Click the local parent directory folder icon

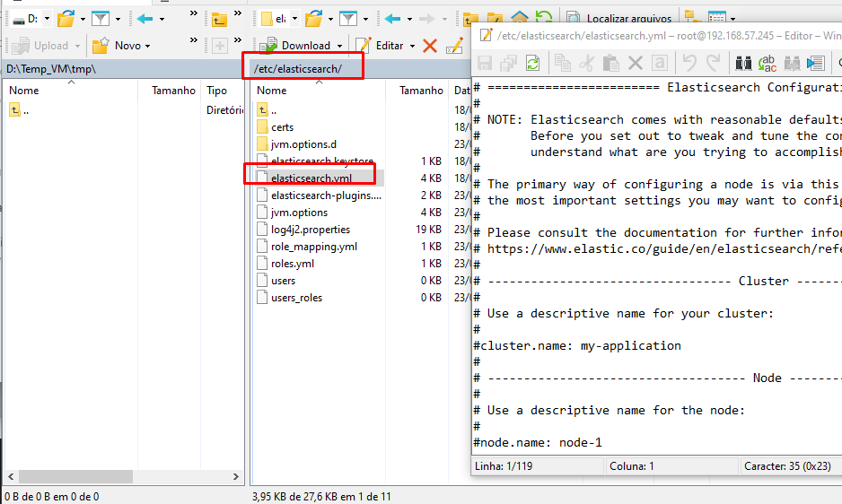[x=219, y=20]
